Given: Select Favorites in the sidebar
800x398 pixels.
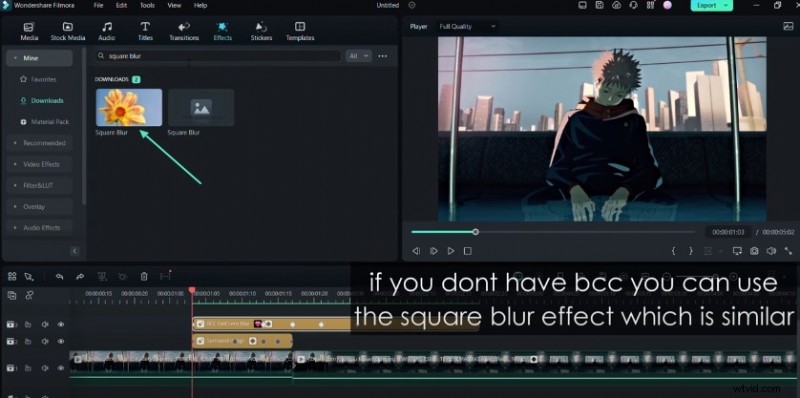Looking at the screenshot, I should [x=39, y=80].
